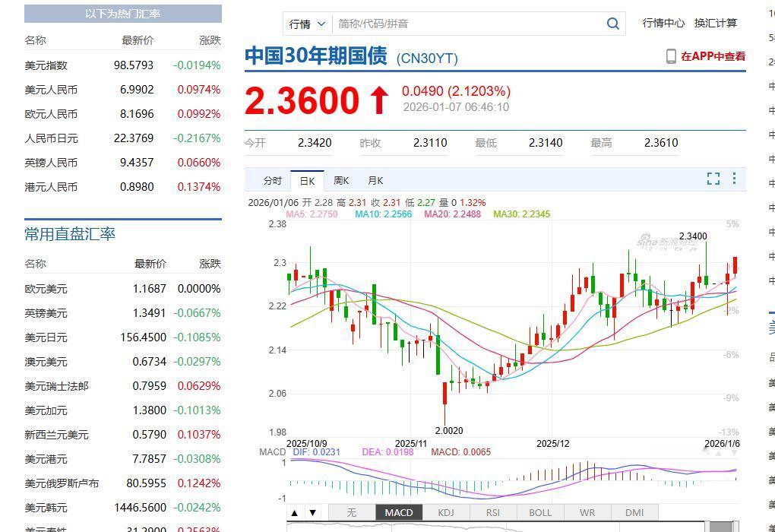Click the up triangle indicator button

(x=295, y=512)
